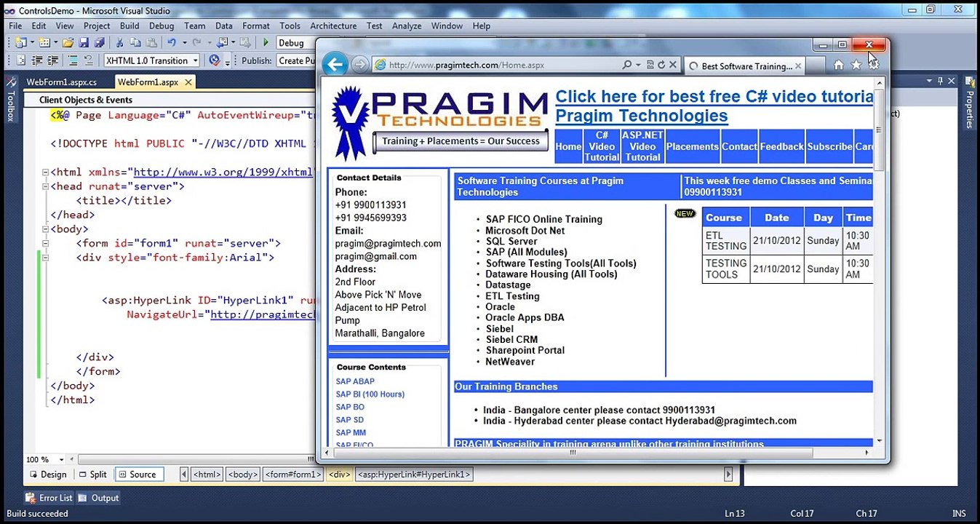Open the File menu

[x=15, y=25]
